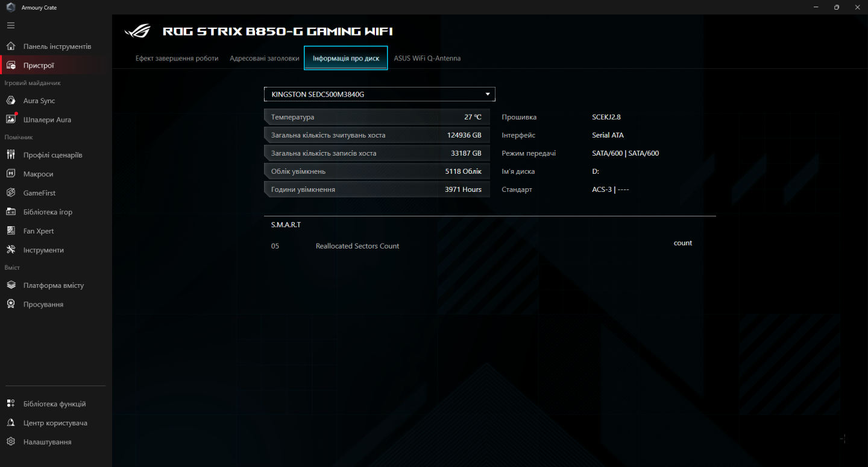Click the hamburger menu icon

click(x=11, y=25)
